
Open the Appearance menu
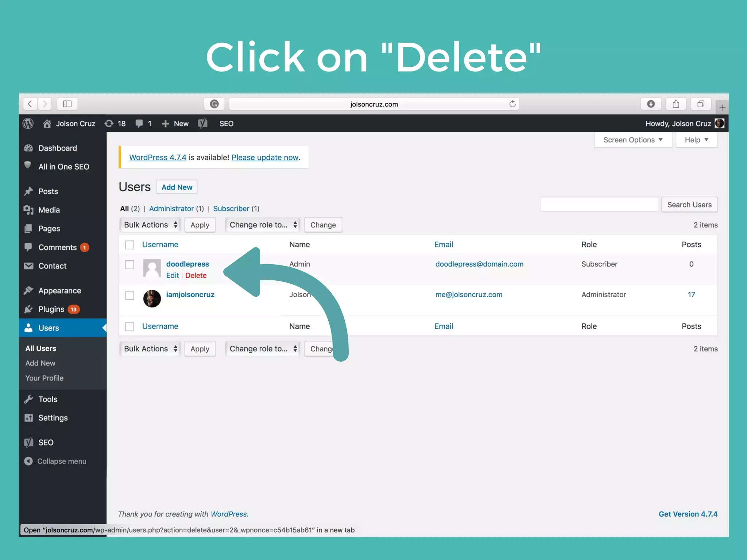pos(60,291)
